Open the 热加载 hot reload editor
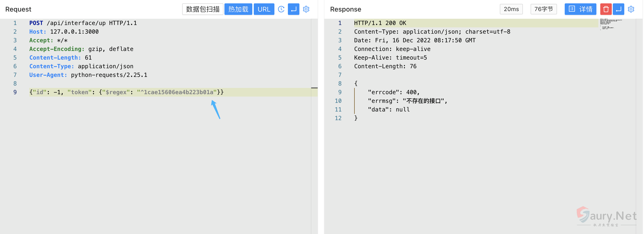644x234 pixels. (238, 9)
